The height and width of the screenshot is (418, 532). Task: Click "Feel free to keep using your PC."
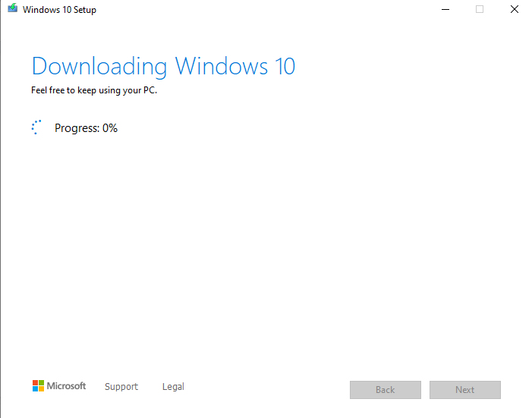click(x=94, y=90)
